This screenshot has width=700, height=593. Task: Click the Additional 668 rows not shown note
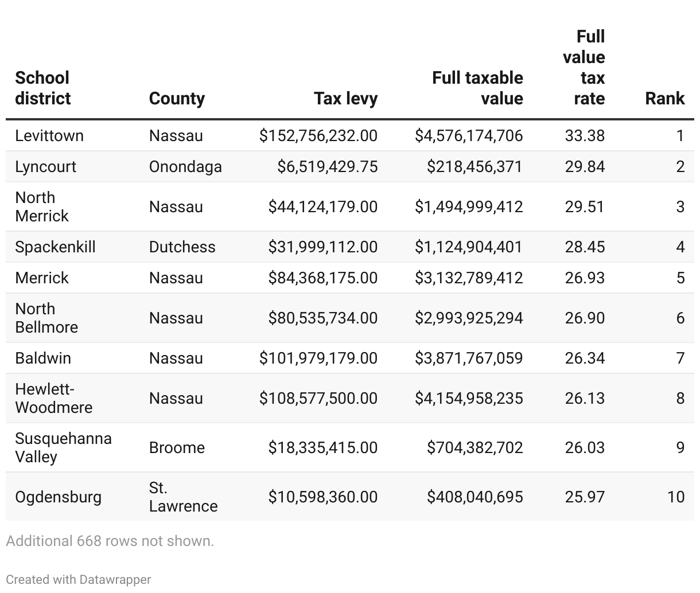(110, 541)
